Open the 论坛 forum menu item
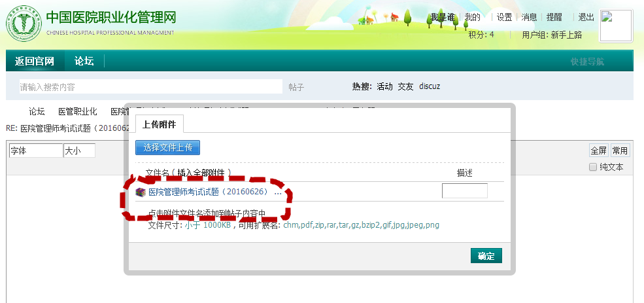This screenshot has width=644, height=303. (84, 62)
